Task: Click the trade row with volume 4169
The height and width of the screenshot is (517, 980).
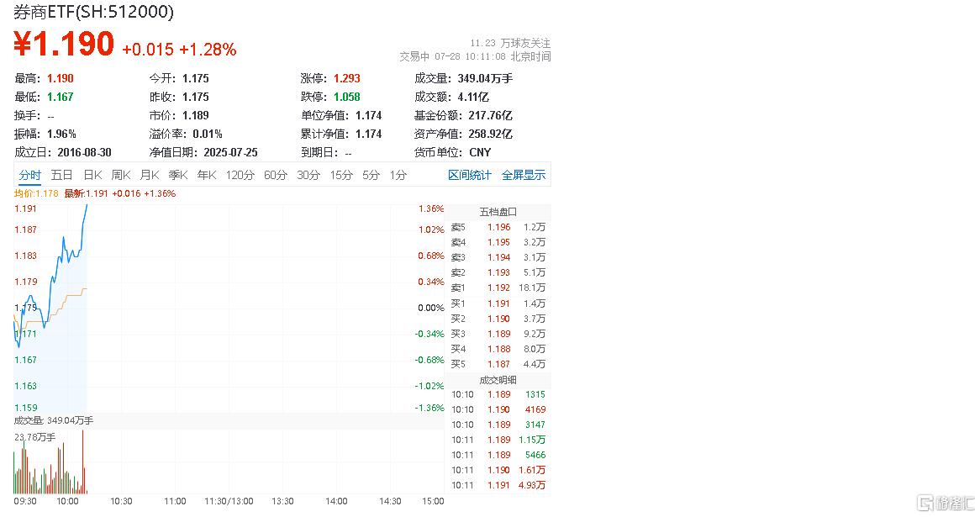Action: pos(498,409)
